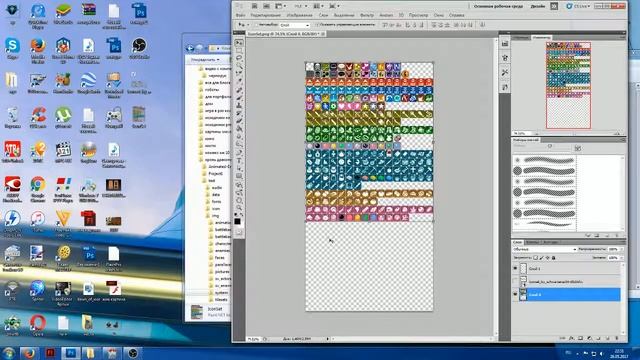Viewport: 640px width, 360px height.
Task: Open Mini Bridge from the application bar
Action: point(267,6)
